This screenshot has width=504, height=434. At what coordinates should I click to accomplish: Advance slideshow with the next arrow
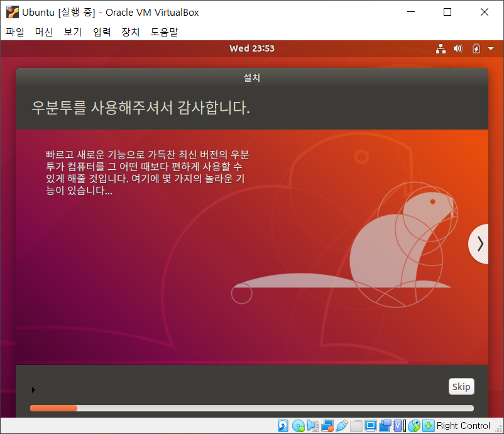(x=479, y=244)
